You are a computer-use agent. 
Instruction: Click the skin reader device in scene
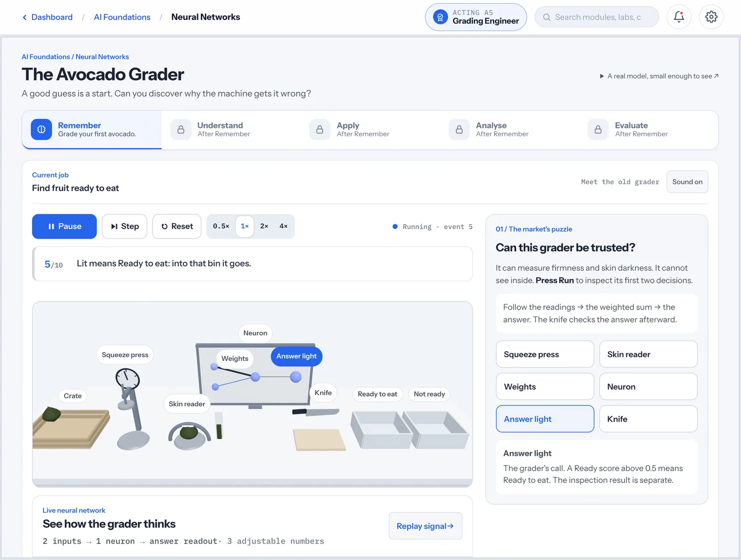point(189,436)
